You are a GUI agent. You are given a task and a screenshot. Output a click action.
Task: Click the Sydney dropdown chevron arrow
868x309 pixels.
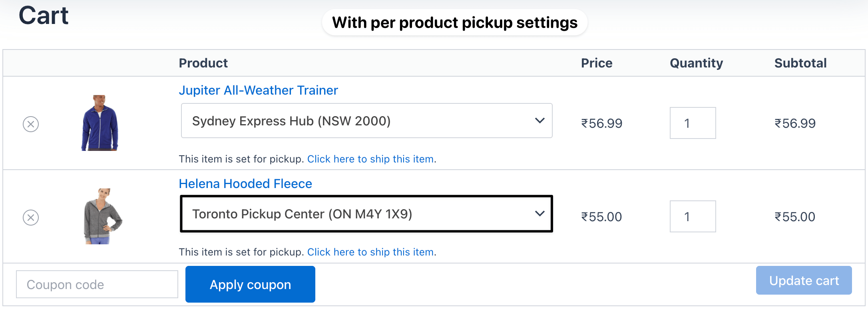tap(540, 121)
